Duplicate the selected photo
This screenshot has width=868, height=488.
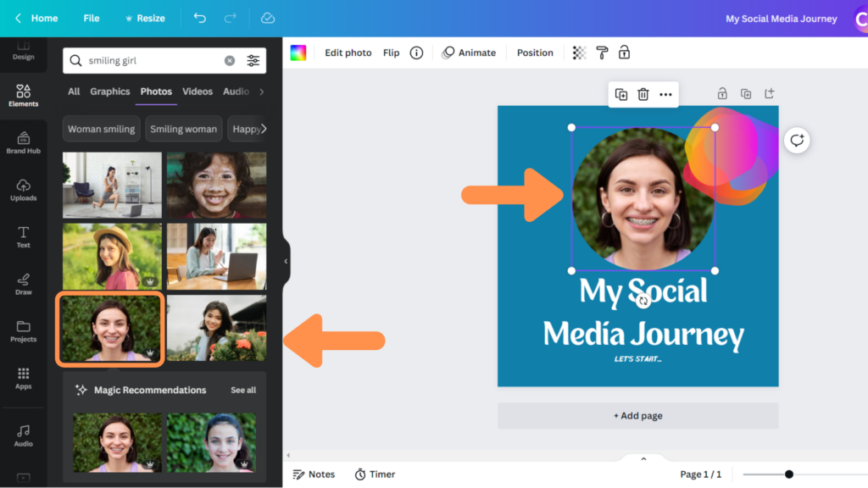coord(621,95)
